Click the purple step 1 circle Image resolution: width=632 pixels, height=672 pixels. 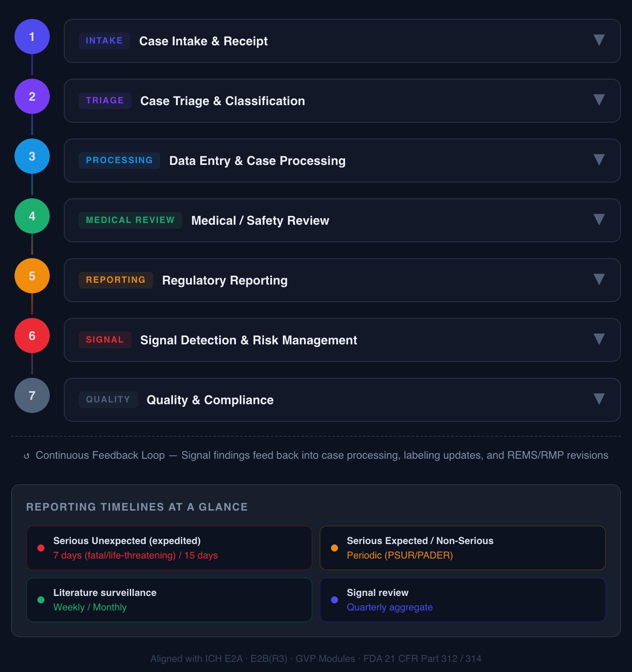coord(32,37)
